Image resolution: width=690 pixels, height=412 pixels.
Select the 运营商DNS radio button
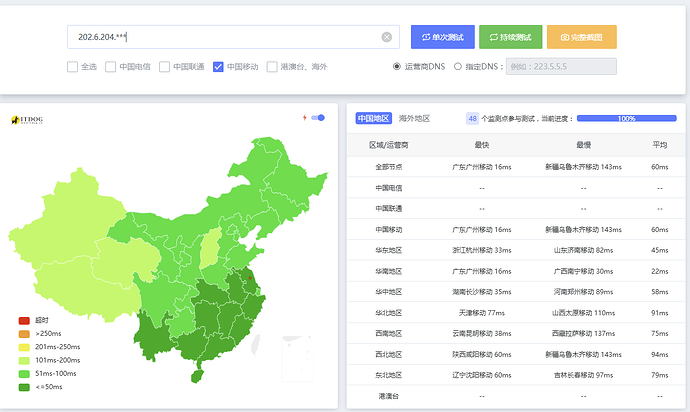[397, 67]
